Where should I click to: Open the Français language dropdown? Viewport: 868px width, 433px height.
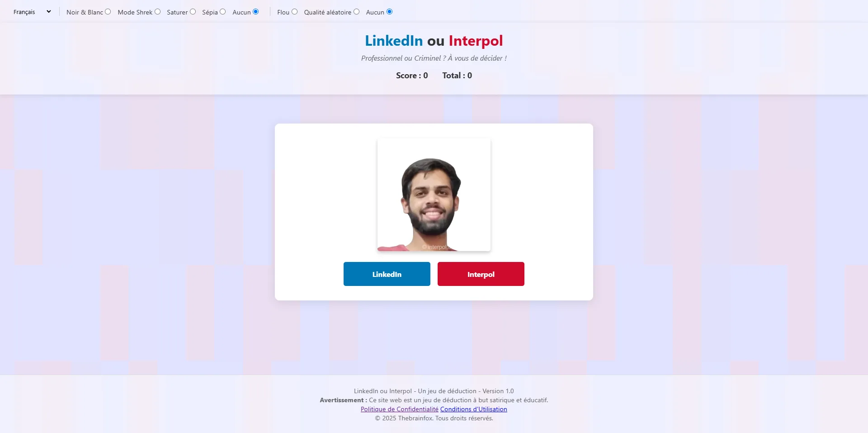(x=32, y=12)
